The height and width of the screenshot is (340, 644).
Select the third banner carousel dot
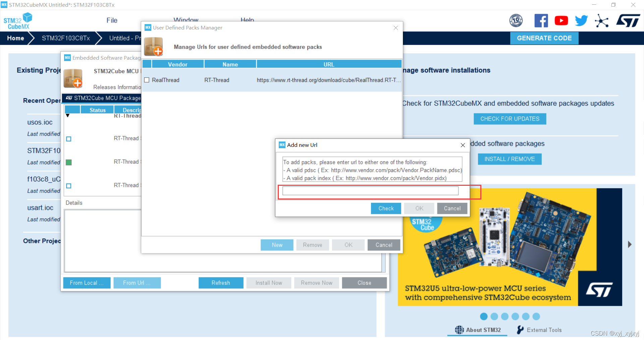[x=505, y=316]
